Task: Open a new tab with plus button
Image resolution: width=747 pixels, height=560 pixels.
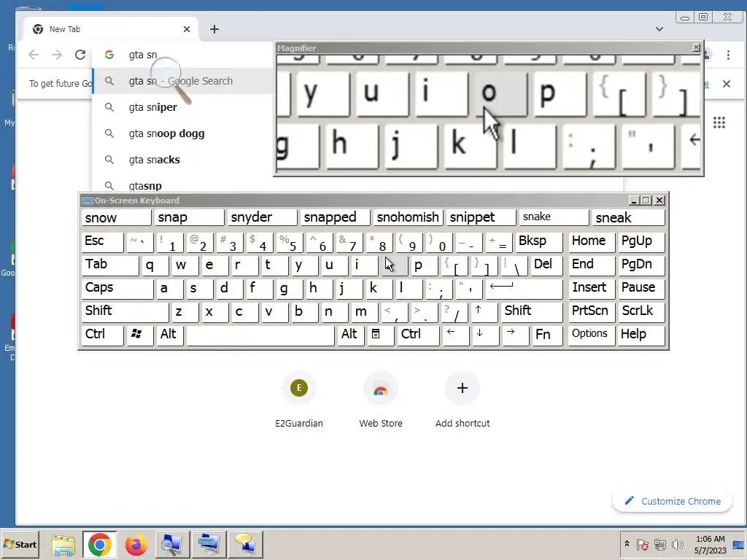Action: pyautogui.click(x=214, y=29)
